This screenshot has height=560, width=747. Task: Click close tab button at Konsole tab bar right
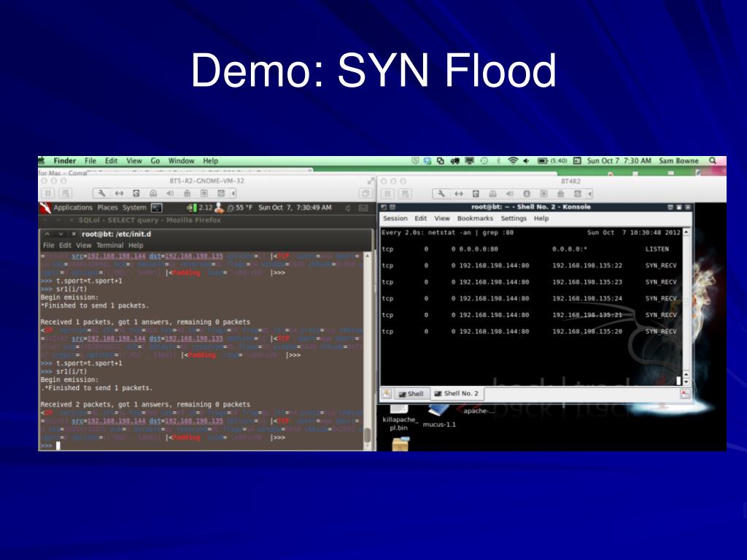[x=684, y=394]
